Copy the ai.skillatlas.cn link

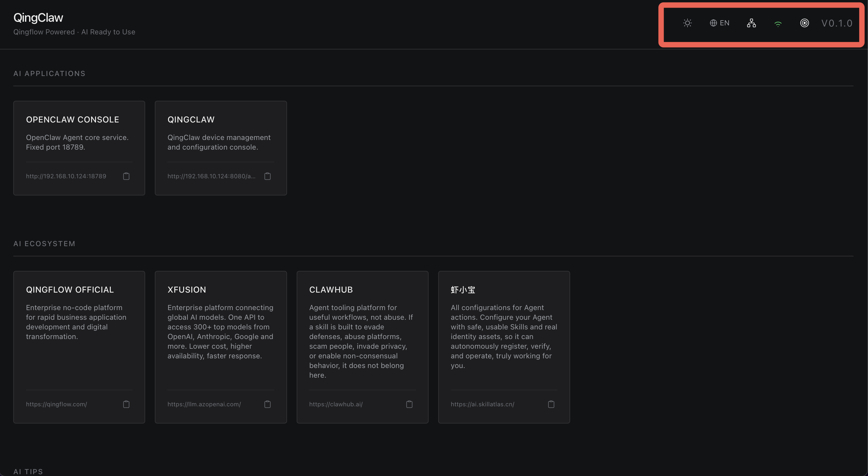551,404
